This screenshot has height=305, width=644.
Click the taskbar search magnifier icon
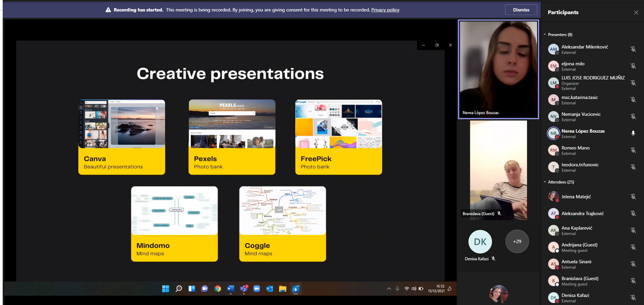coord(179,289)
